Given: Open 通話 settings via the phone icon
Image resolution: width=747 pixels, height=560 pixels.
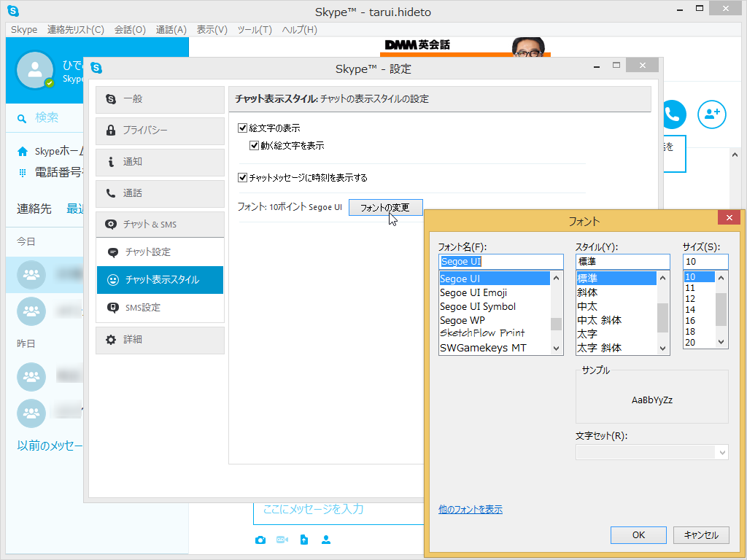Looking at the screenshot, I should click(112, 193).
